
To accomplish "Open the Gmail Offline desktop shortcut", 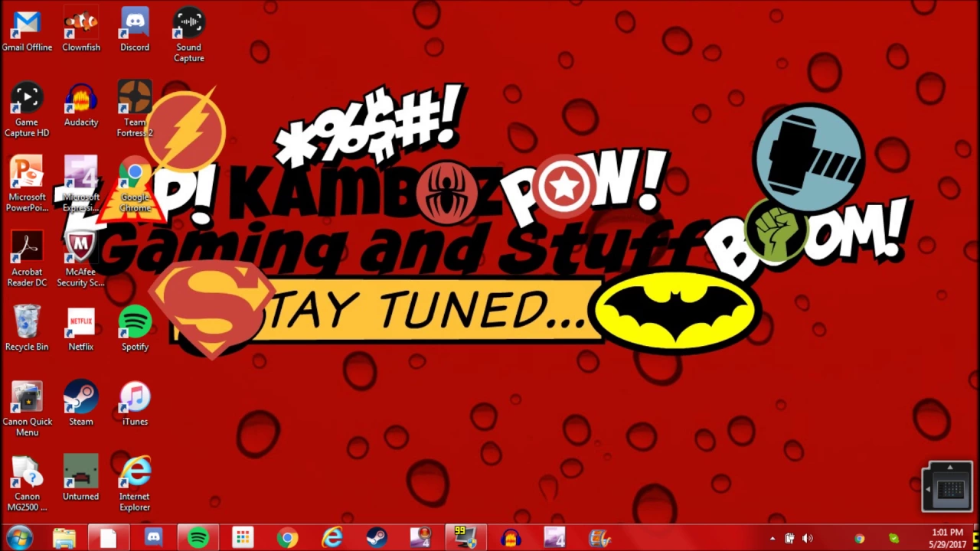I will point(27,30).
